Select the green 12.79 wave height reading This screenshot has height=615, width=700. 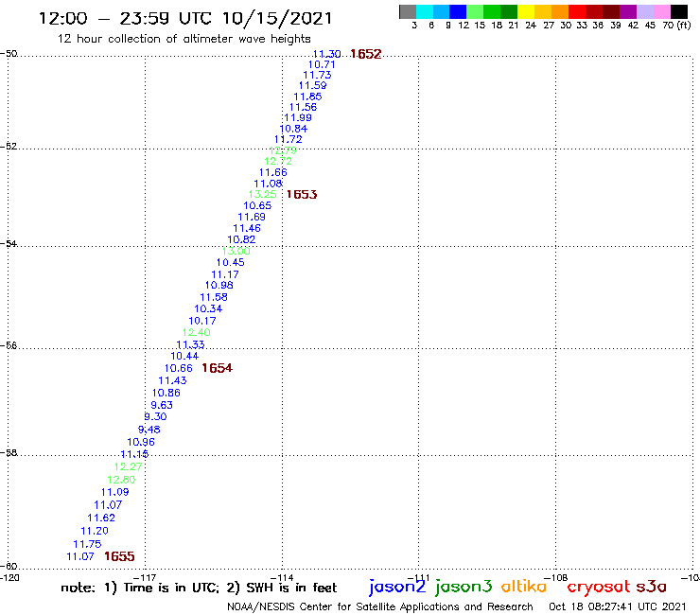tap(283, 150)
